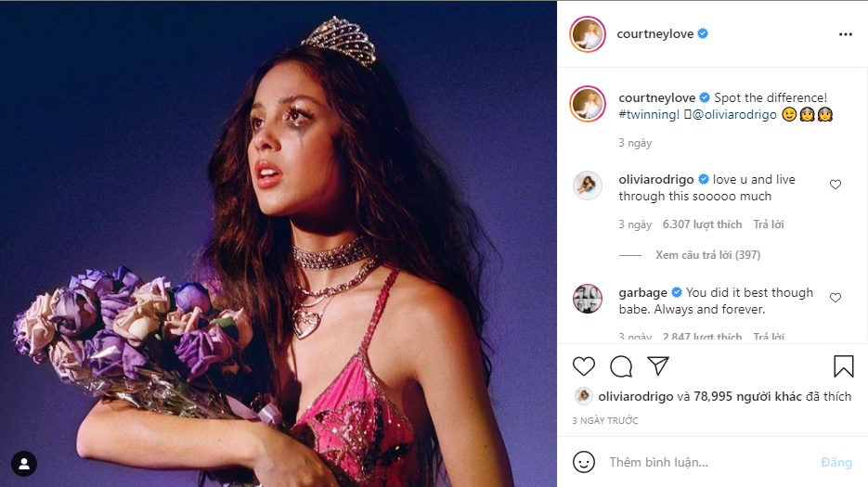This screenshot has height=487, width=868.
Task: Open the garbage commenter's avatar
Action: (587, 299)
